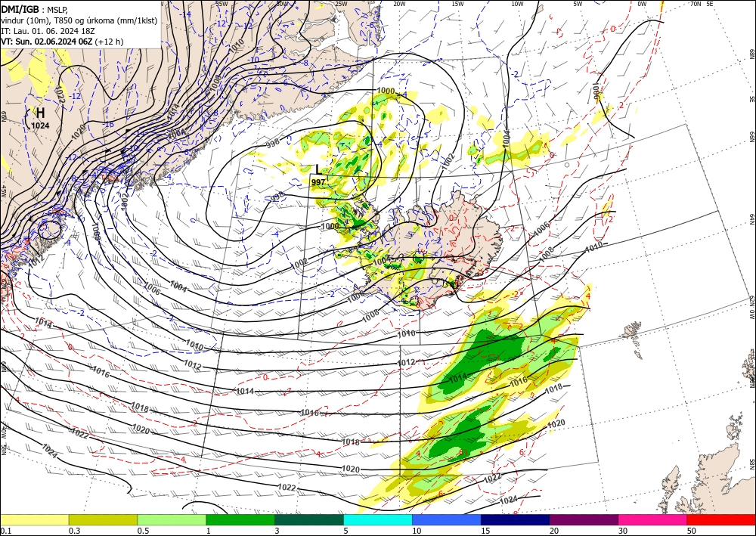The width and height of the screenshot is (756, 536).
Task: Click the 5W longitude label
Action: click(578, 4)
